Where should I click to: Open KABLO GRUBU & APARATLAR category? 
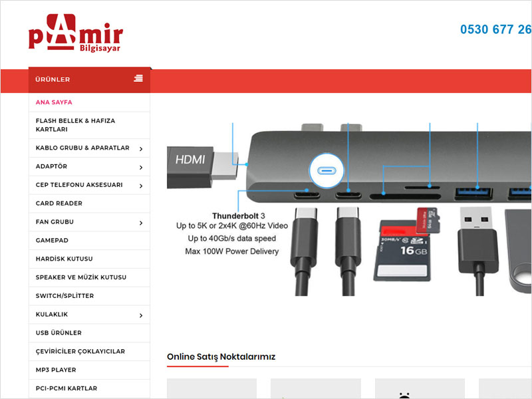click(82, 148)
